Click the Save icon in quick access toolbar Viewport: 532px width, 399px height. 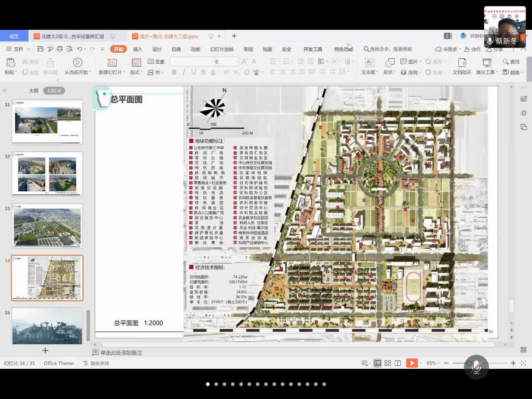41,49
